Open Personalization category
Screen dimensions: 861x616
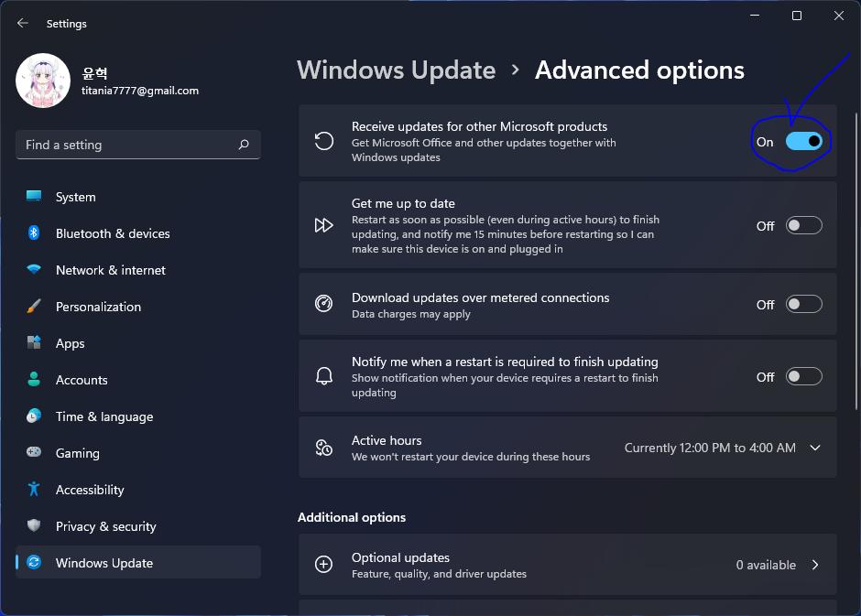coord(138,307)
